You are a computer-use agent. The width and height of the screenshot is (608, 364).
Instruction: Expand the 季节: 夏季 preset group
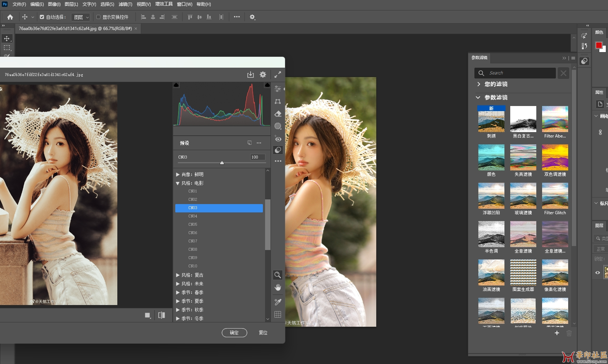coord(178,301)
